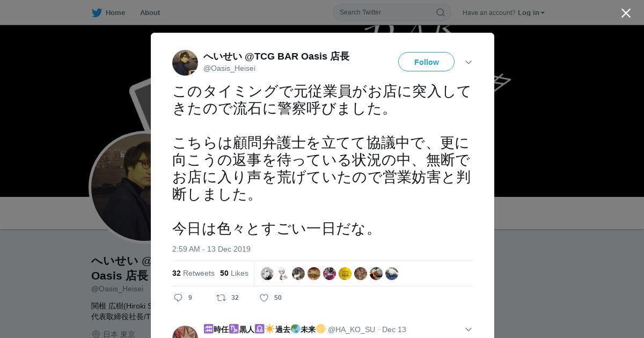This screenshot has width=644, height=338.
Task: Expand the tweet options chevron beside Follow
Action: pos(469,62)
